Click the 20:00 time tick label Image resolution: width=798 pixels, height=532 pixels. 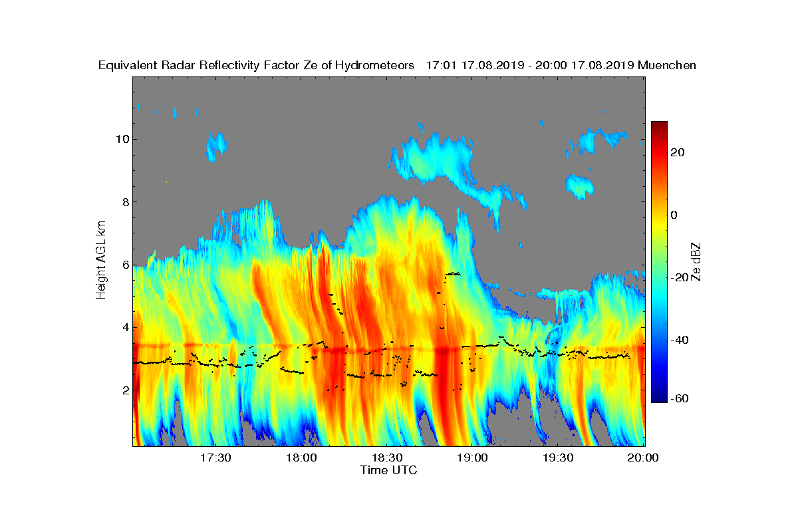643,458
